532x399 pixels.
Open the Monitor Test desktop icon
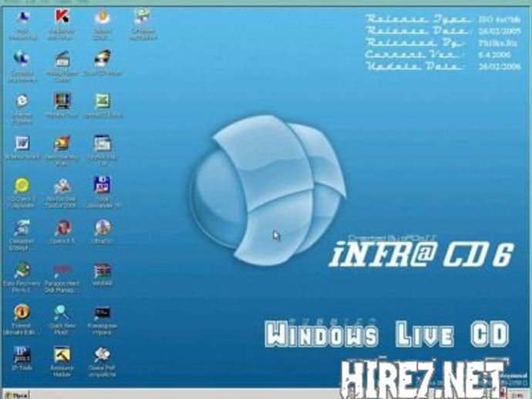pyautogui.click(x=62, y=101)
